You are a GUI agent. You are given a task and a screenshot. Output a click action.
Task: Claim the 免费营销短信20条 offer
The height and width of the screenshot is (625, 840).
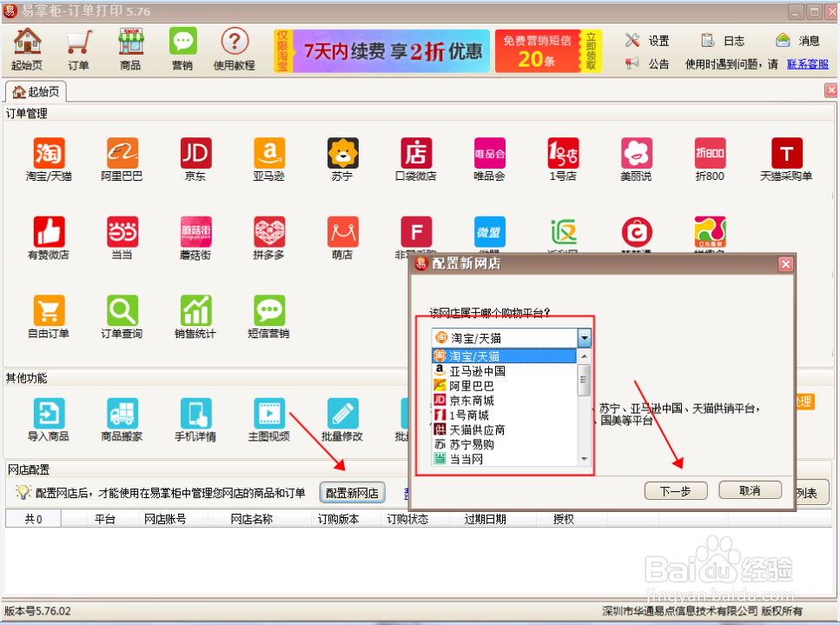pyautogui.click(x=548, y=51)
